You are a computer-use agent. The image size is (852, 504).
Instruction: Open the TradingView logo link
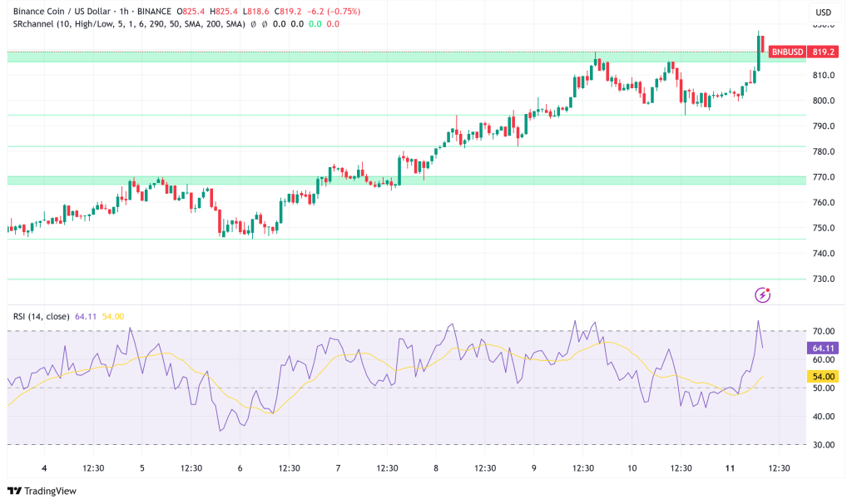coord(42,491)
